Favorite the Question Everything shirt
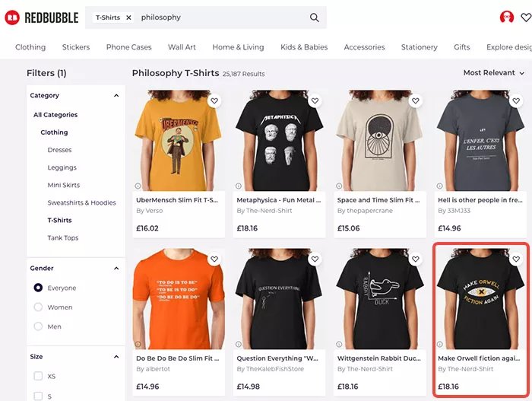This screenshot has height=401, width=532. point(315,259)
